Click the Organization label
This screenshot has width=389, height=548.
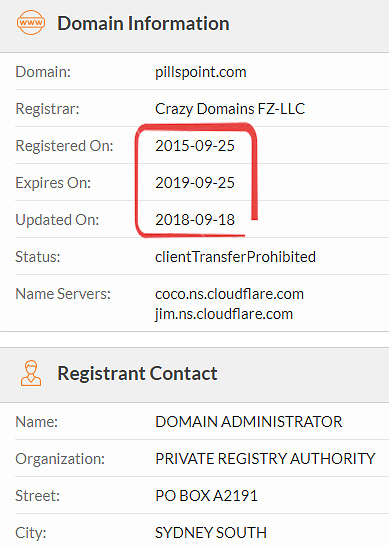tap(60, 459)
